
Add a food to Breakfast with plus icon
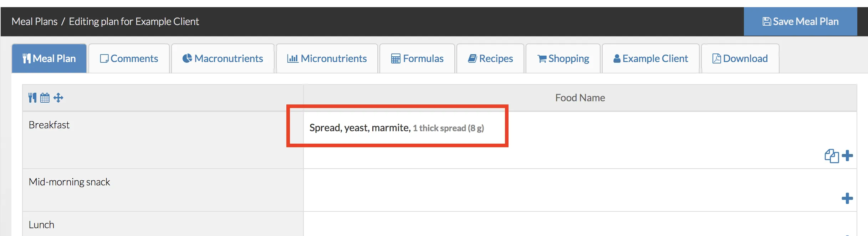(x=848, y=155)
